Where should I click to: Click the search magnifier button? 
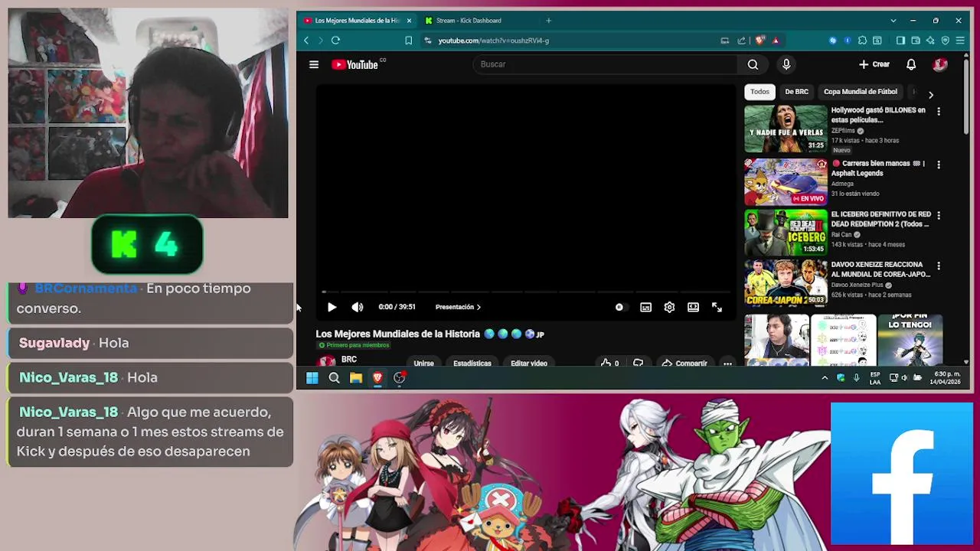coord(753,64)
